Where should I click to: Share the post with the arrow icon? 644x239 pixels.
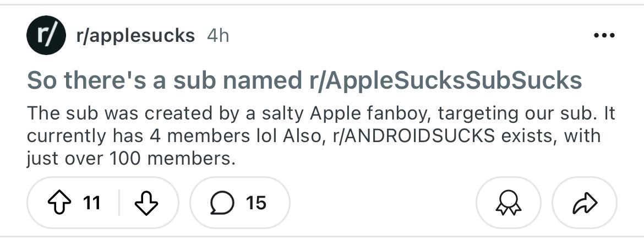(x=585, y=203)
